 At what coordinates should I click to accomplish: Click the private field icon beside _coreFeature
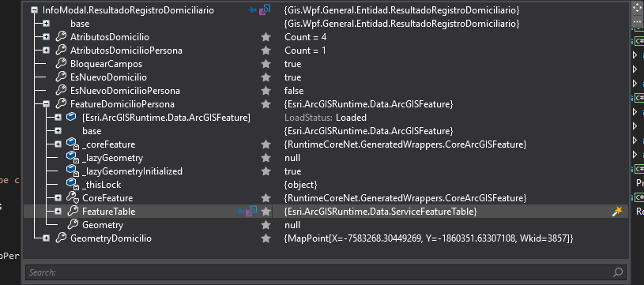point(73,144)
